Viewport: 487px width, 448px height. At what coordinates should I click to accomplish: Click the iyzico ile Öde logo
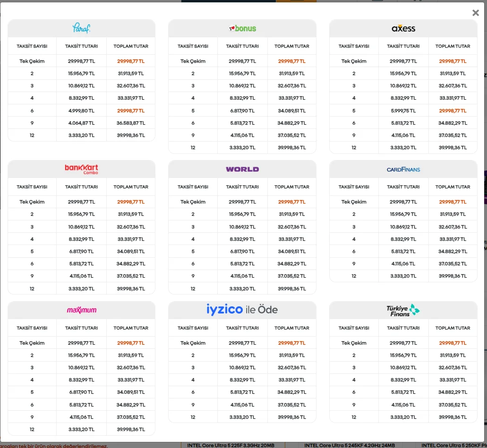242,310
